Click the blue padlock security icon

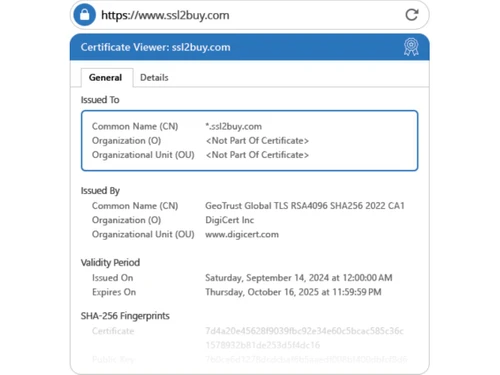point(85,15)
